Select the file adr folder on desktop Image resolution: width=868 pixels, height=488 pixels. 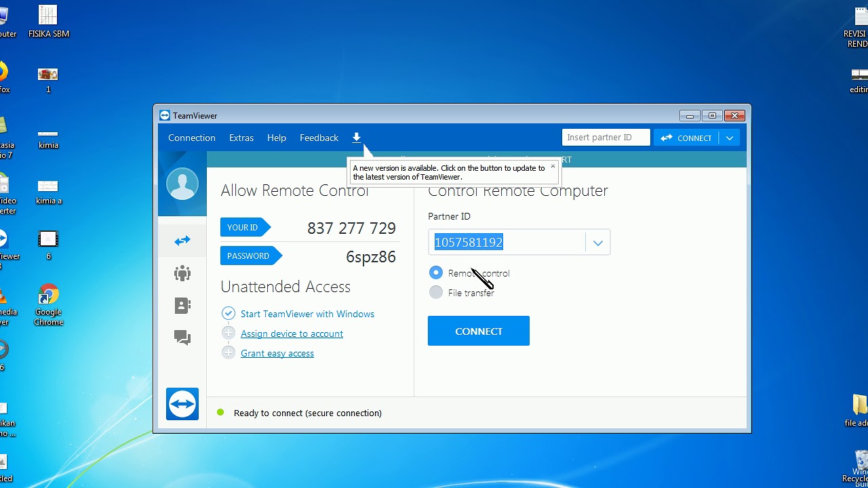[x=859, y=410]
